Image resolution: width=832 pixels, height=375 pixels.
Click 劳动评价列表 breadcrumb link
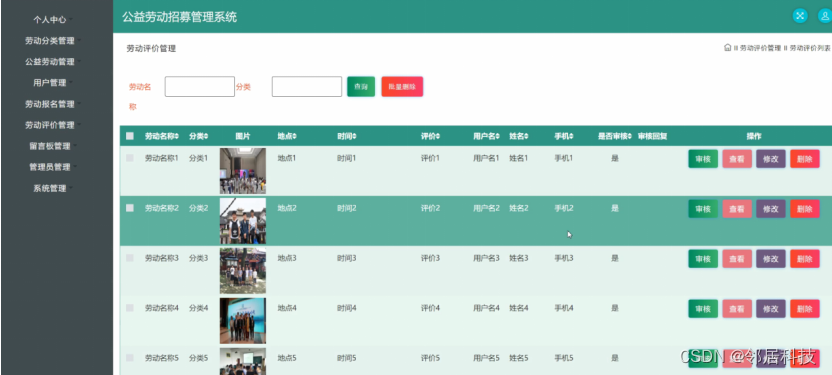point(810,48)
